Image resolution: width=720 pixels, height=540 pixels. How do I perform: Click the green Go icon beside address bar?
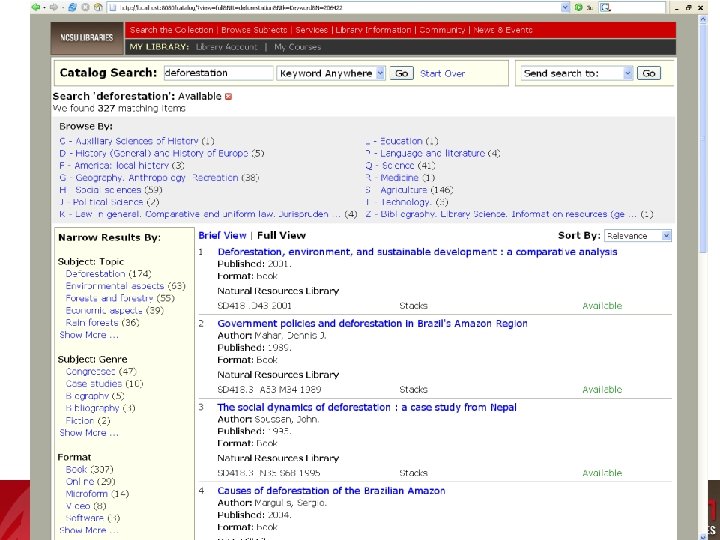coord(579,7)
